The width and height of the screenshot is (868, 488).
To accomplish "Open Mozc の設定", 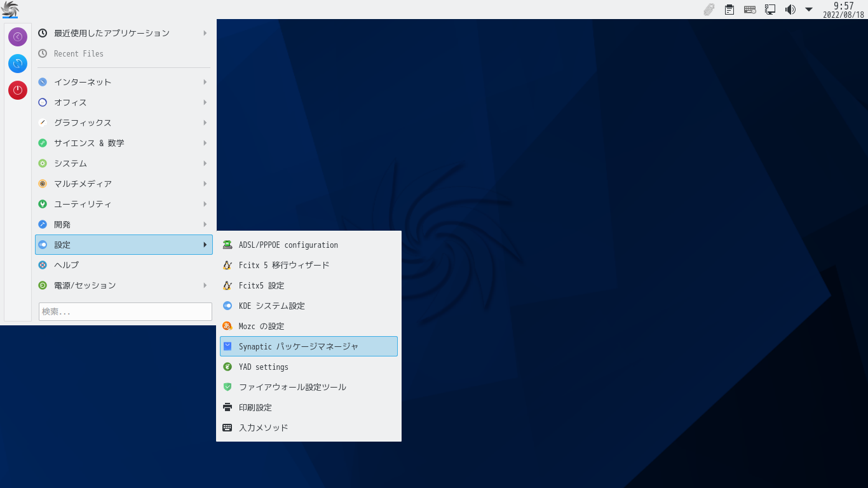I will [x=309, y=326].
